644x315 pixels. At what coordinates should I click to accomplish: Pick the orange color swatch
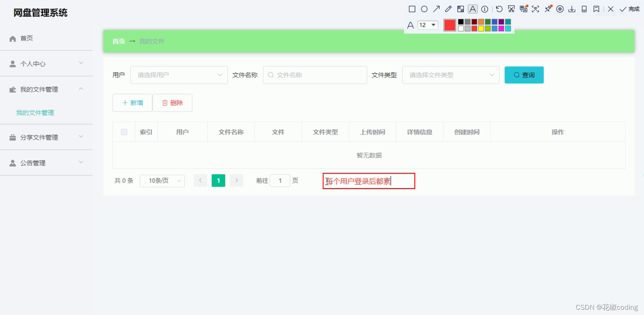pyautogui.click(x=481, y=22)
